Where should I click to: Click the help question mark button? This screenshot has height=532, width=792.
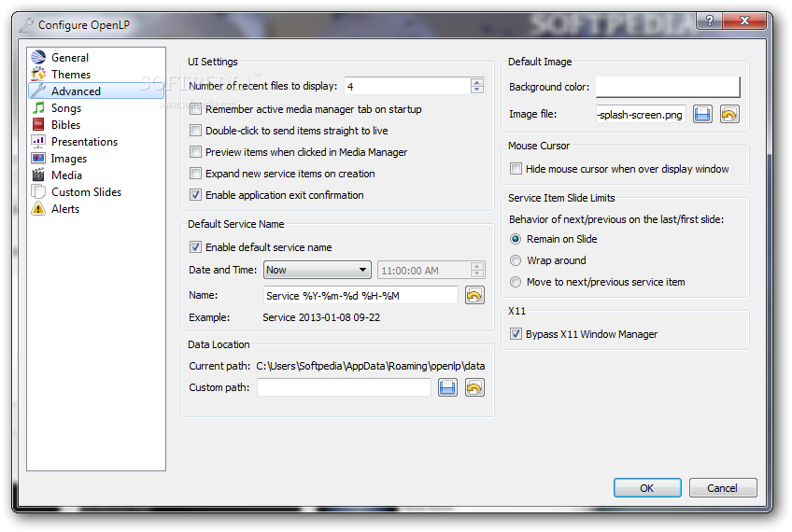[x=710, y=21]
